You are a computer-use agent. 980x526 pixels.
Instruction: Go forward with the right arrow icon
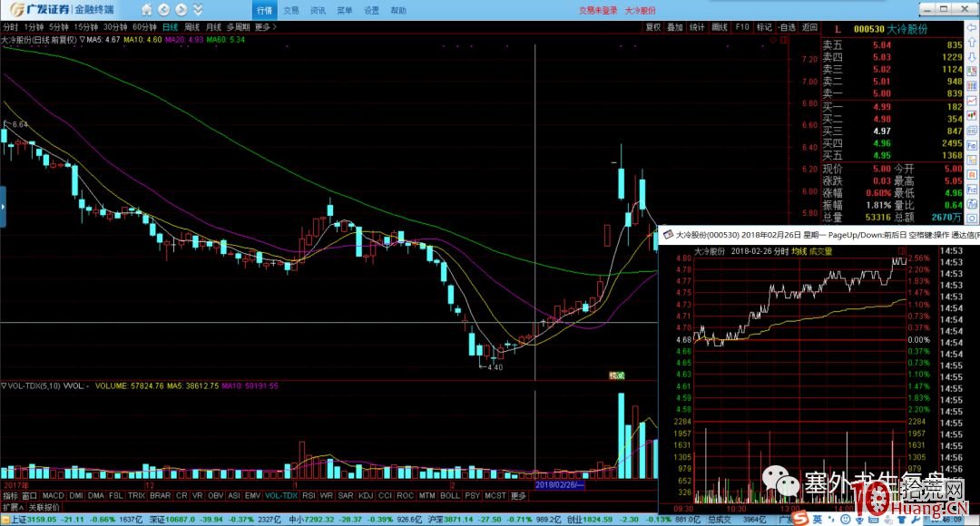[181, 10]
